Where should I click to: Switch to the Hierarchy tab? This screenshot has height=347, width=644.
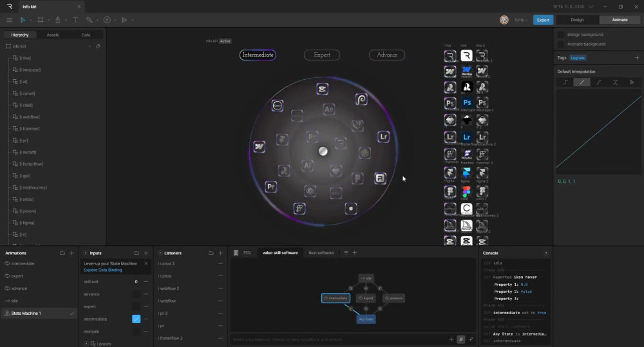[20, 35]
